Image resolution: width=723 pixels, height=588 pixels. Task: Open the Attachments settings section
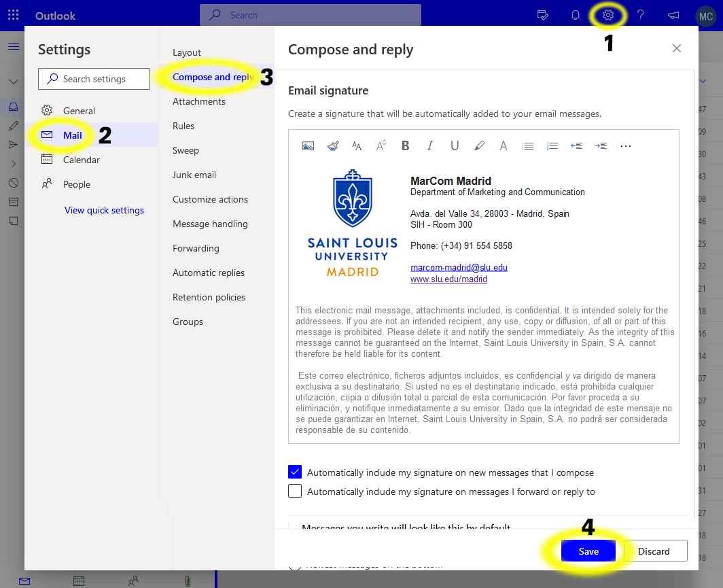(x=199, y=101)
